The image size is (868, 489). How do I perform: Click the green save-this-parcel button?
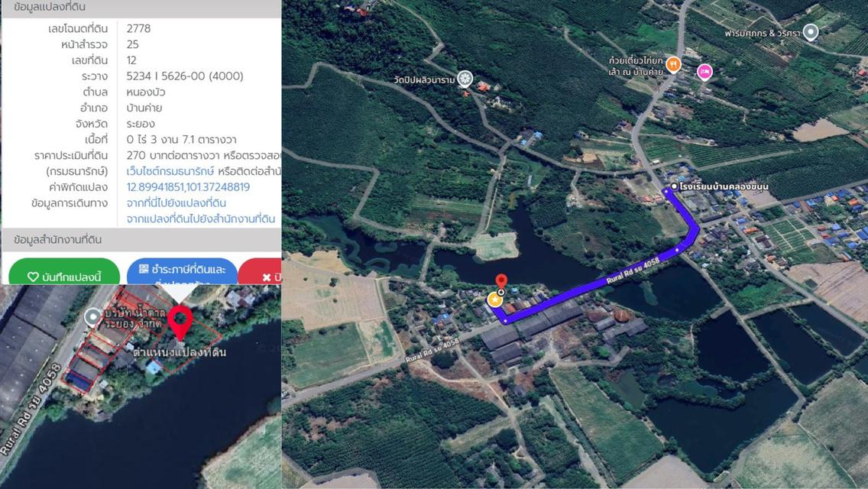64,273
